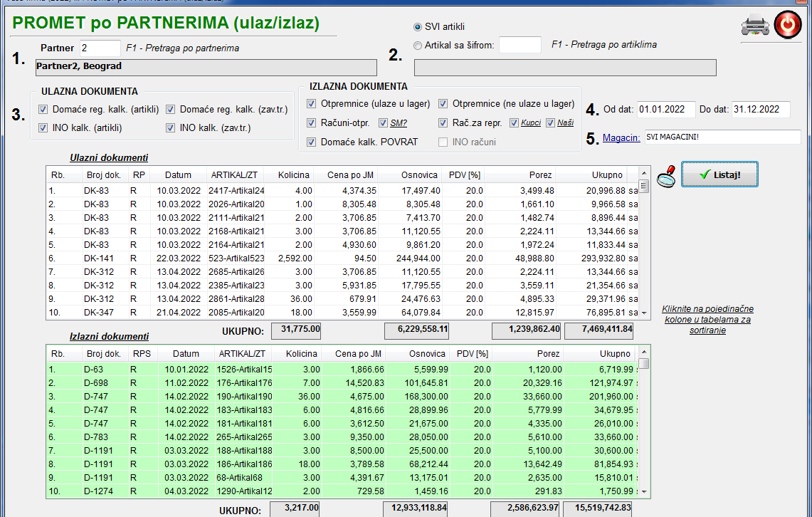Click the Partner2, Beograd name field

[x=206, y=68]
